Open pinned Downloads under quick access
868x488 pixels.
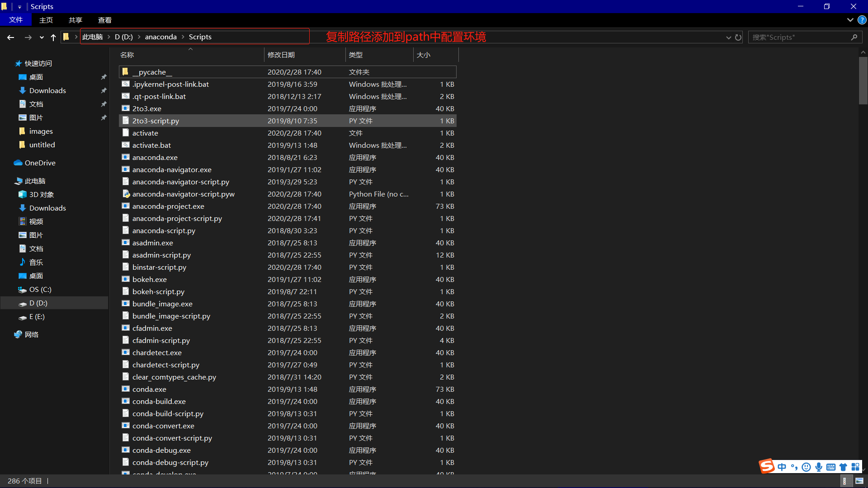pyautogui.click(x=47, y=91)
